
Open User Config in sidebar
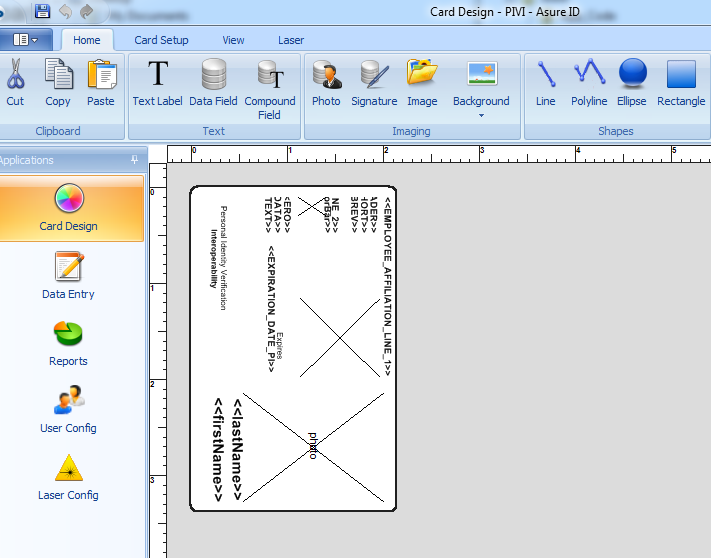click(x=68, y=410)
